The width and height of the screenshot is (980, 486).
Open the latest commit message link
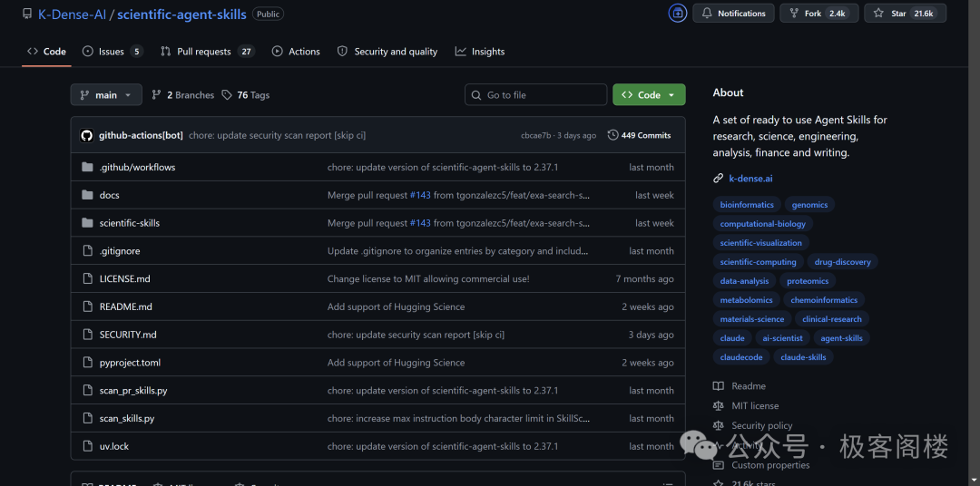coord(278,135)
